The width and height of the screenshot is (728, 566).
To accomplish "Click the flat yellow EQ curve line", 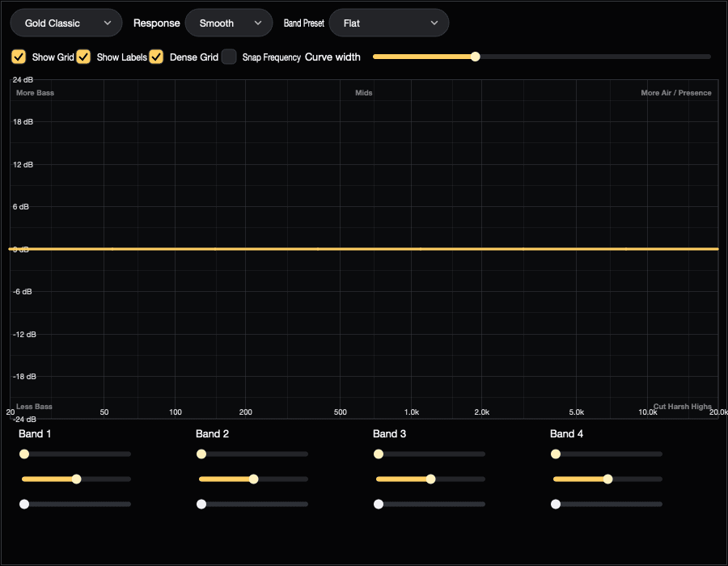I will click(364, 249).
